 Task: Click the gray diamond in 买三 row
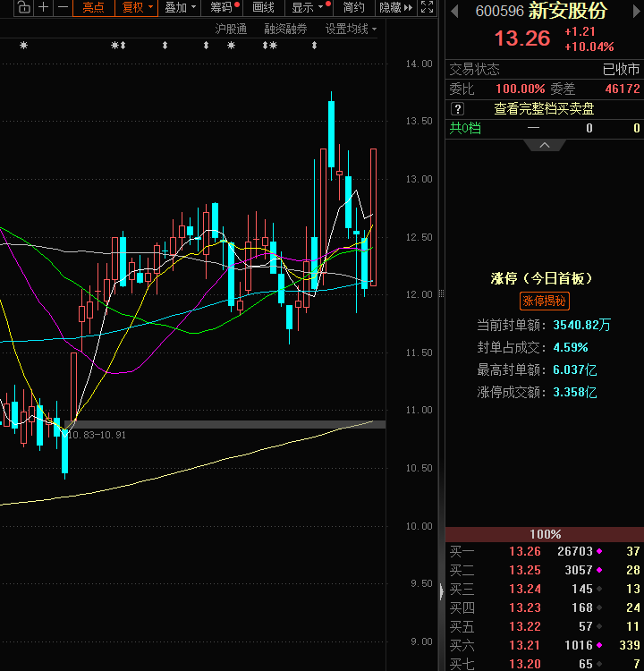tap(599, 589)
